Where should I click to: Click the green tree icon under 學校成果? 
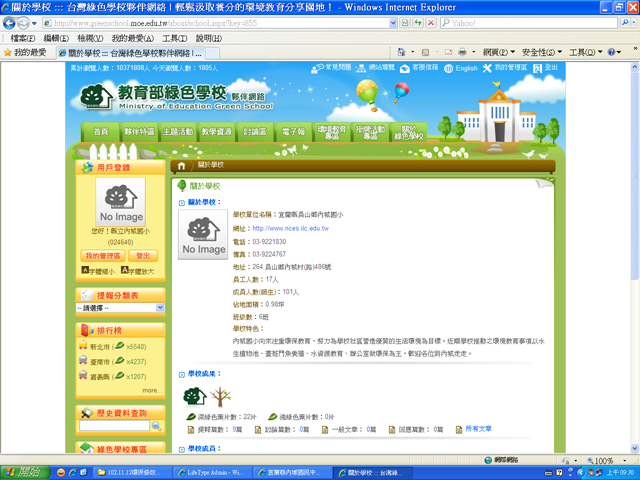point(194,395)
